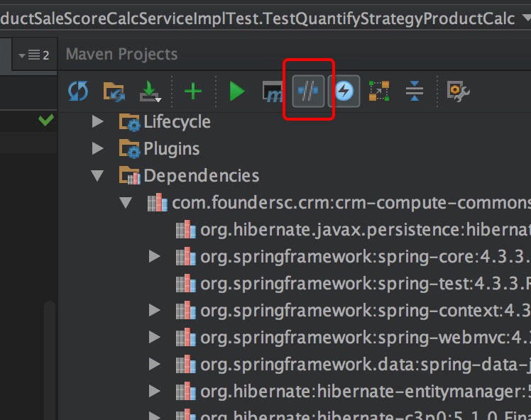Open hidden tabs list showing 2
This screenshot has width=531, height=420.
[x=34, y=55]
